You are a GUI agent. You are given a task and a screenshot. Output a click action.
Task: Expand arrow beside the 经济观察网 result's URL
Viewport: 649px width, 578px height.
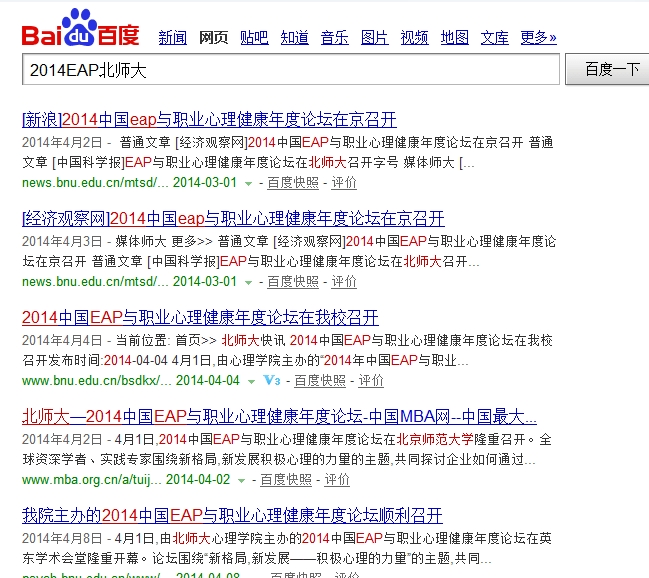pyautogui.click(x=248, y=283)
